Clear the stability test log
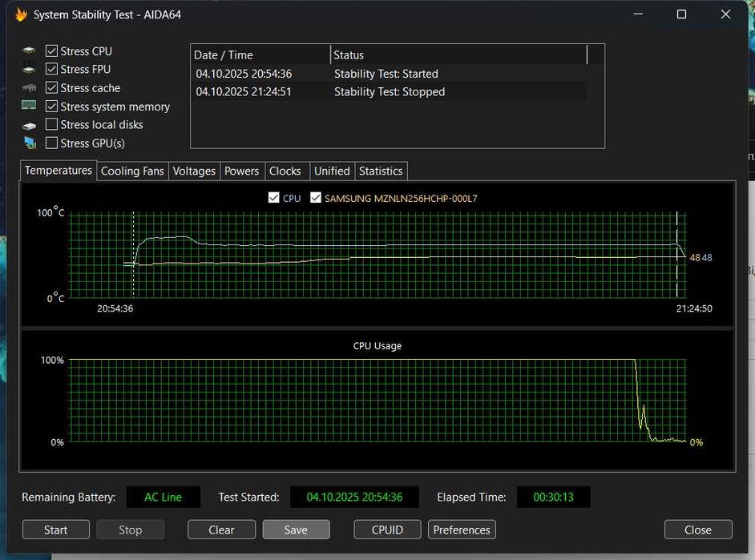 (221, 530)
